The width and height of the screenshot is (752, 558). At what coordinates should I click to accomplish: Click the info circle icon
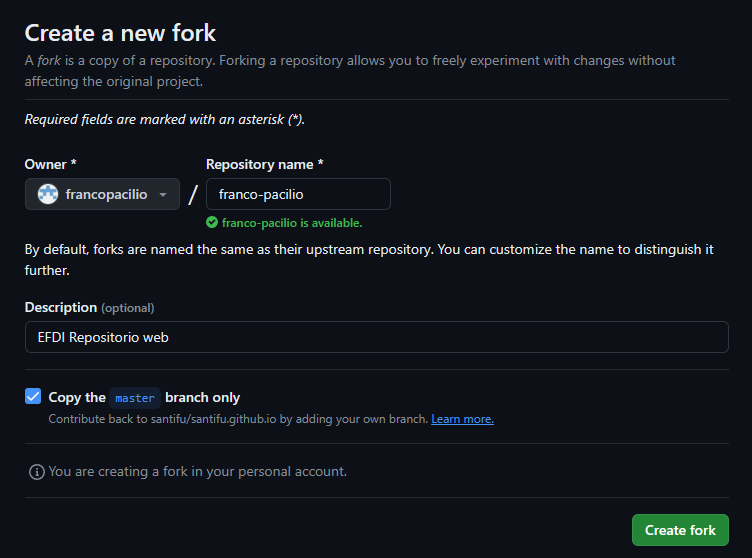[37, 472]
